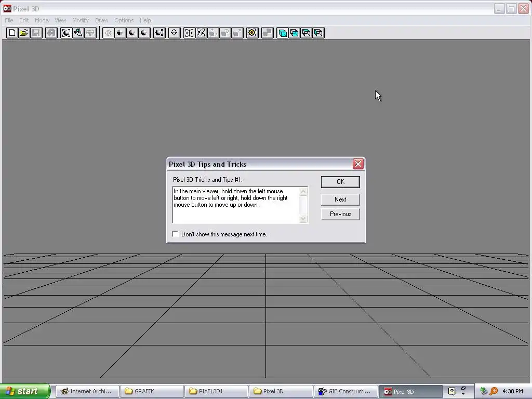This screenshot has width=532, height=399.
Task: Switch to GIF Construction taskbar window
Action: pos(345,391)
